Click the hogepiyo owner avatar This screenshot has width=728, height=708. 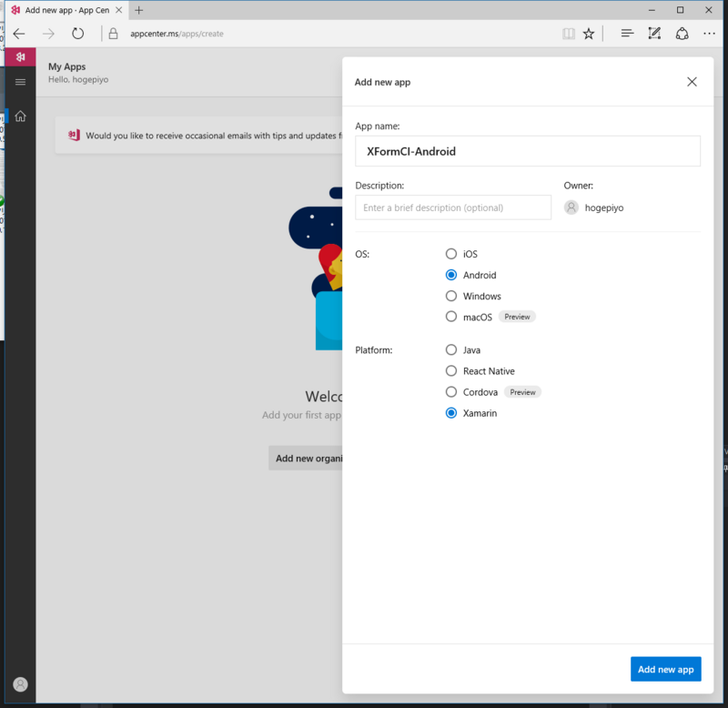tap(571, 207)
